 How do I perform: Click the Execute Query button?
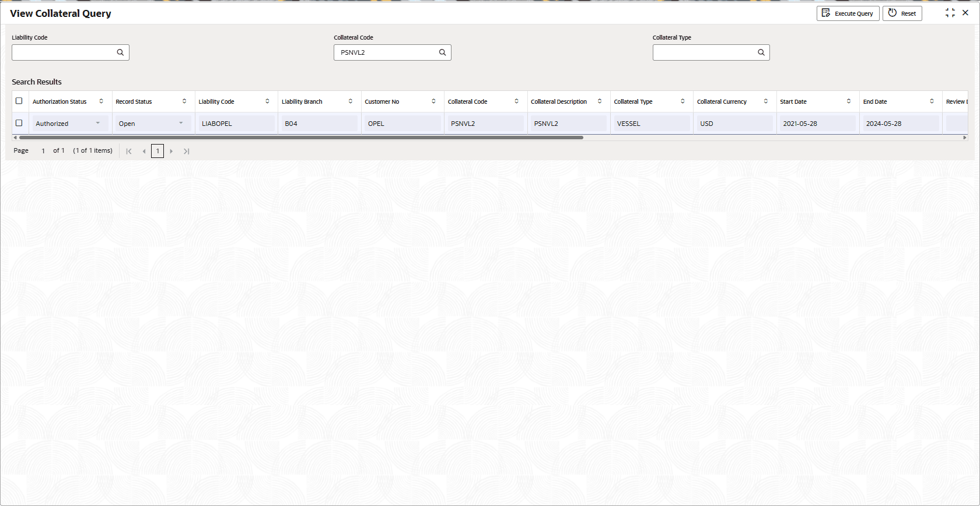pos(848,13)
